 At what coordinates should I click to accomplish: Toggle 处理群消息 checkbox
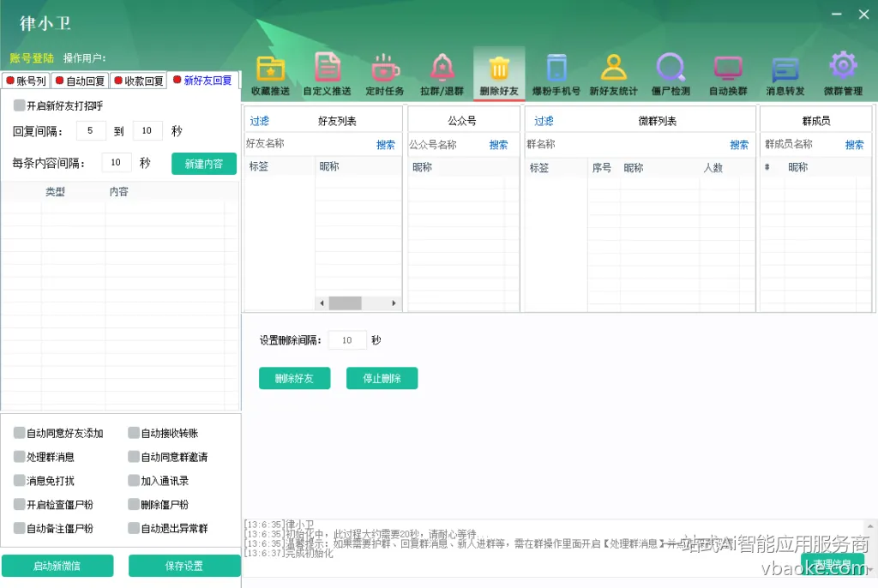click(20, 457)
